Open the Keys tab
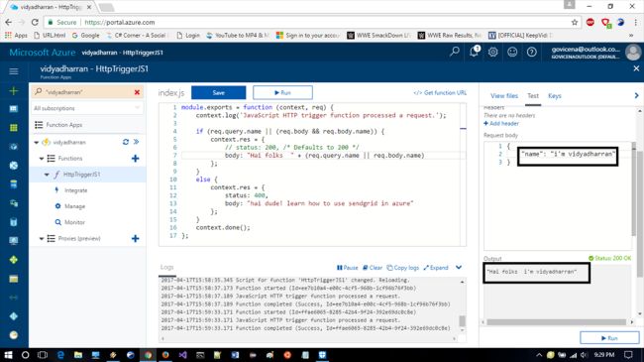The image size is (644, 362). 555,96
